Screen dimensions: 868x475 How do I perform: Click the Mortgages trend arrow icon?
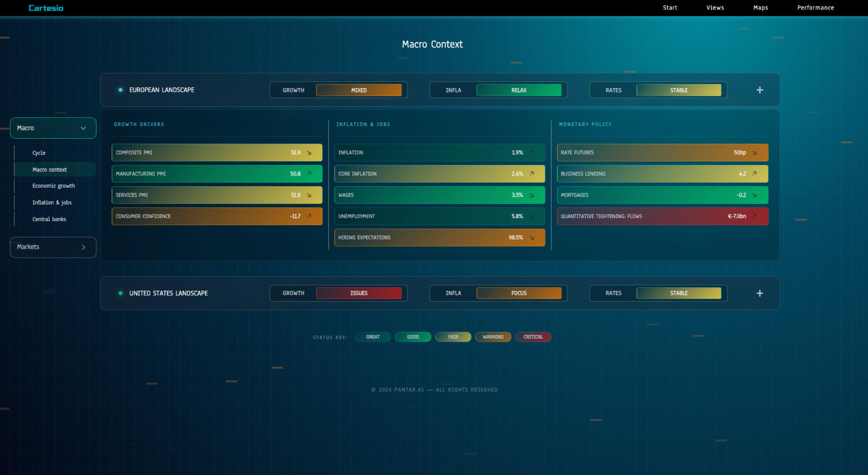click(754, 195)
